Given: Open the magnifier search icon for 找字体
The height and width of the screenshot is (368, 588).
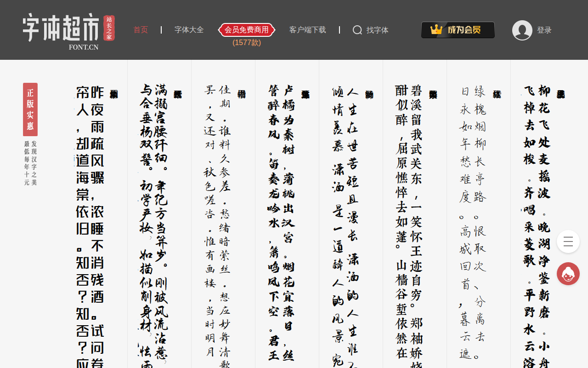Looking at the screenshot, I should (x=357, y=30).
